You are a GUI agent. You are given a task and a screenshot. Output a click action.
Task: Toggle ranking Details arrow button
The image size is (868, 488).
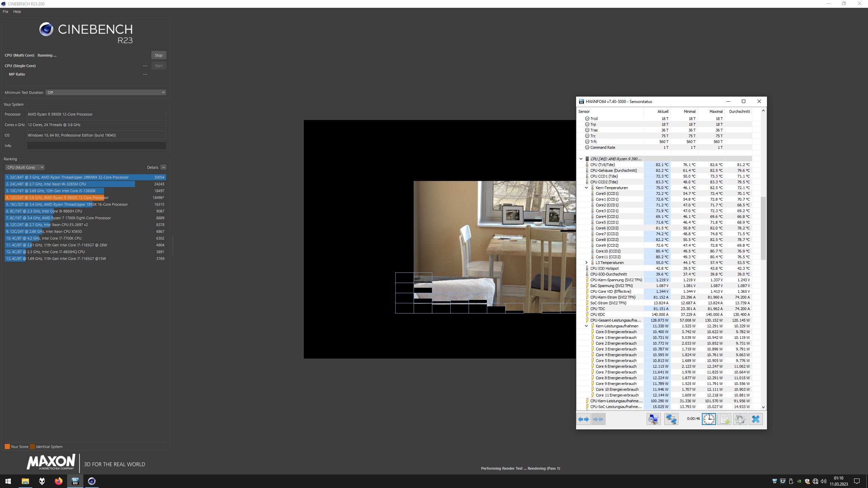(x=163, y=167)
